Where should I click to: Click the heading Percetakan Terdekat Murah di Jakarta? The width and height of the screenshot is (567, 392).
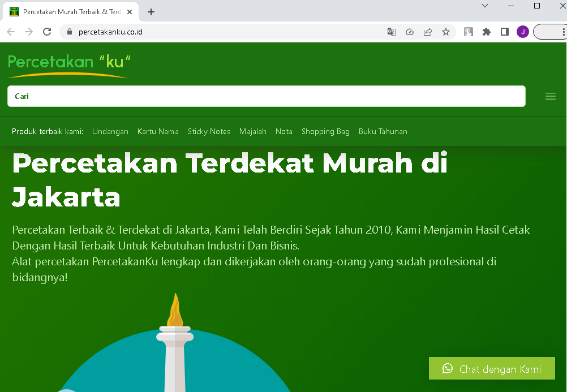coord(230,180)
